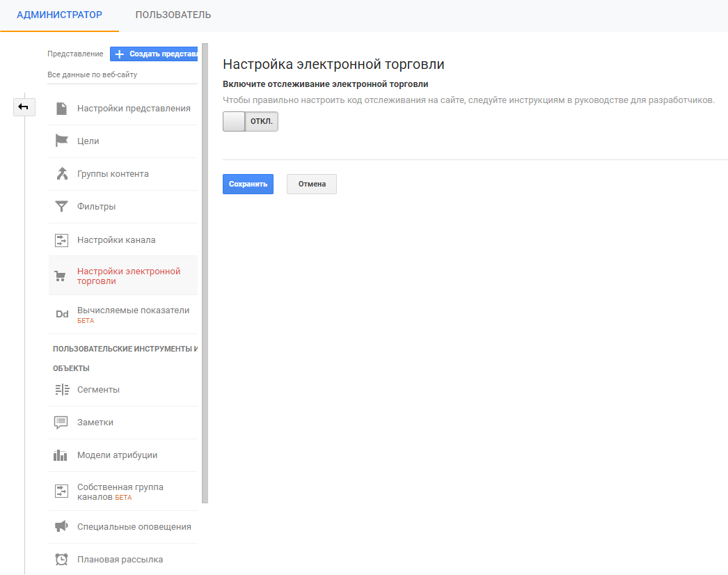Click the Goals flag icon
The width and height of the screenshot is (728, 575).
62,141
